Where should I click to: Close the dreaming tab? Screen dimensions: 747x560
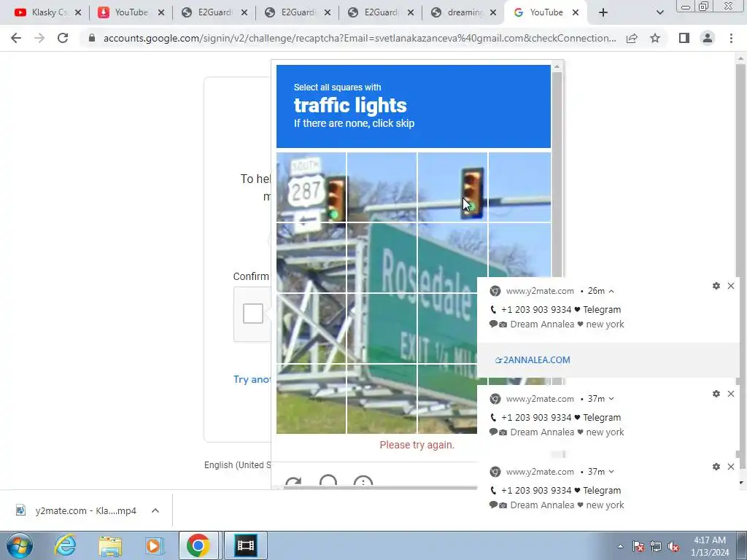tap(494, 12)
